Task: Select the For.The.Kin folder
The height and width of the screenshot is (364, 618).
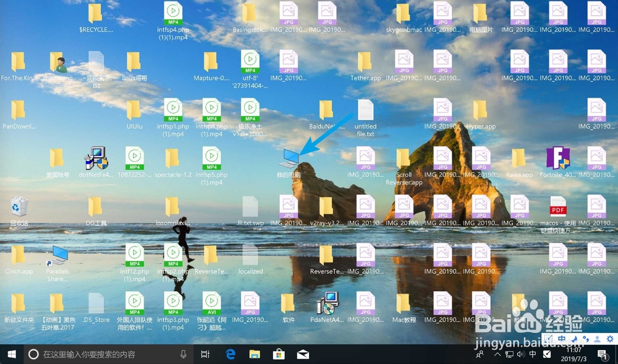Action: pos(19,66)
